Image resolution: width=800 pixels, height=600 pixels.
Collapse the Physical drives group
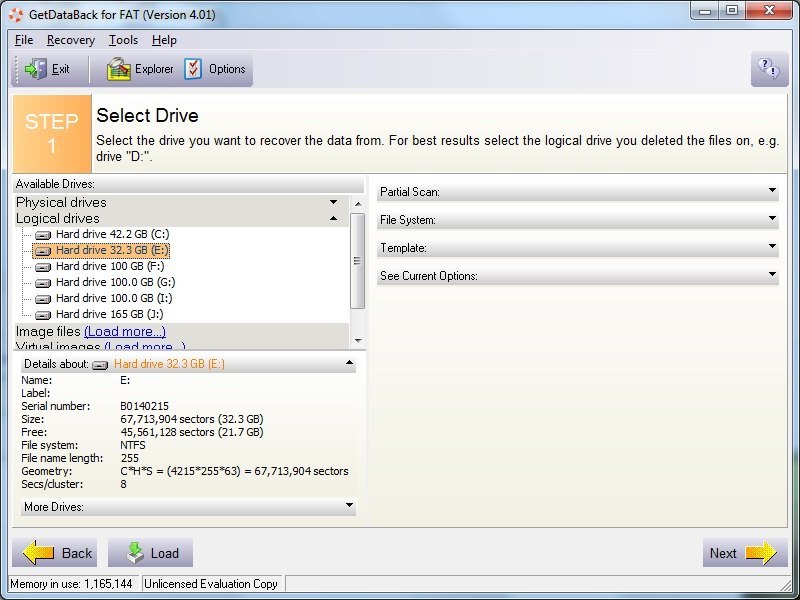click(334, 202)
